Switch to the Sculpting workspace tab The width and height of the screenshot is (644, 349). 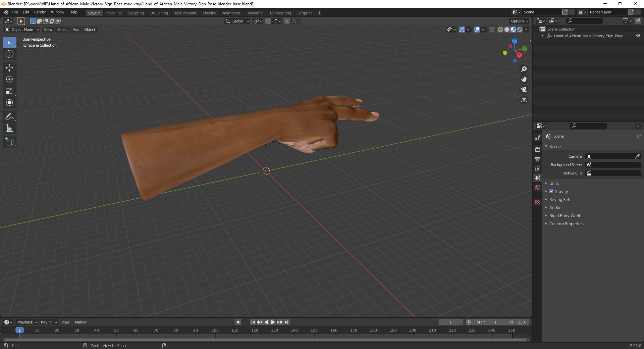136,13
